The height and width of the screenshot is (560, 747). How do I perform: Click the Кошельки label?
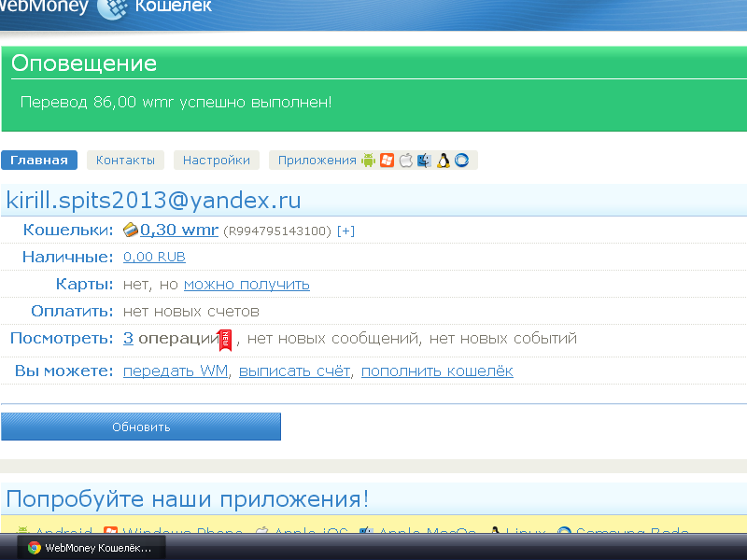pos(68,230)
